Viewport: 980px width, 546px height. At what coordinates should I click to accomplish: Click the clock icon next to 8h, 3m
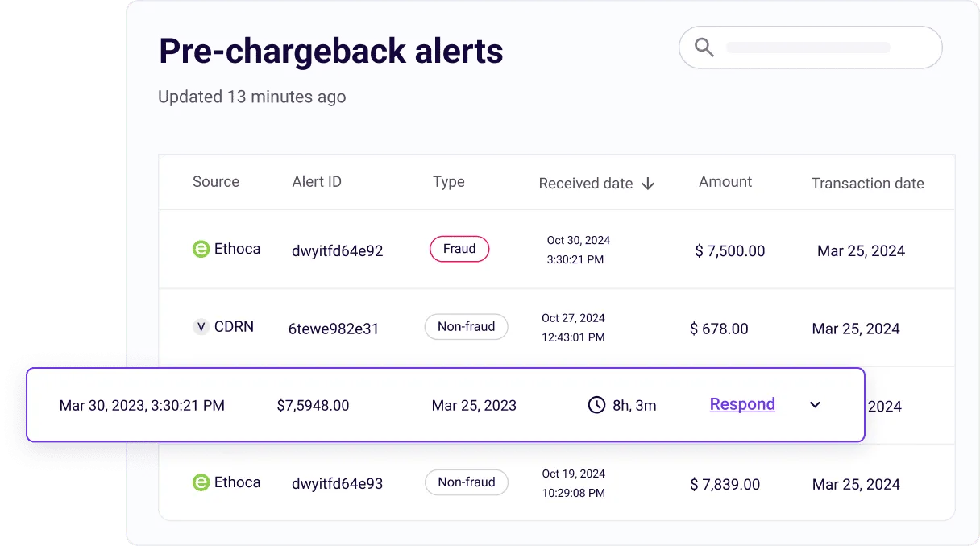(596, 405)
